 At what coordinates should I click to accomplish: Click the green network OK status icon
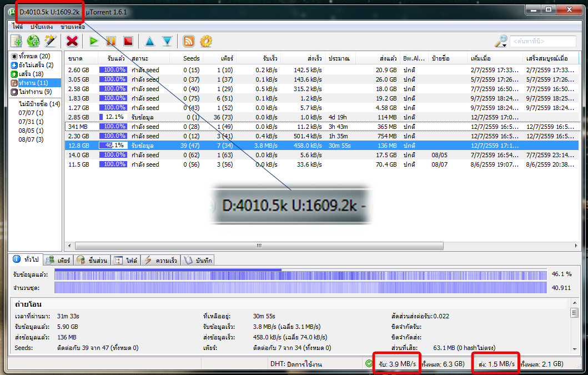369,363
